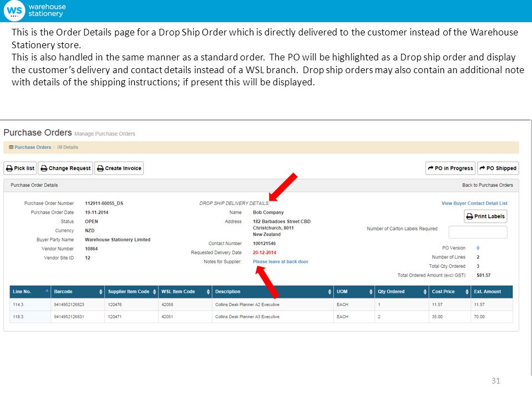Viewport: 532px width, 399px height.
Task: Click WSL item code 42051
Action: 167,317
